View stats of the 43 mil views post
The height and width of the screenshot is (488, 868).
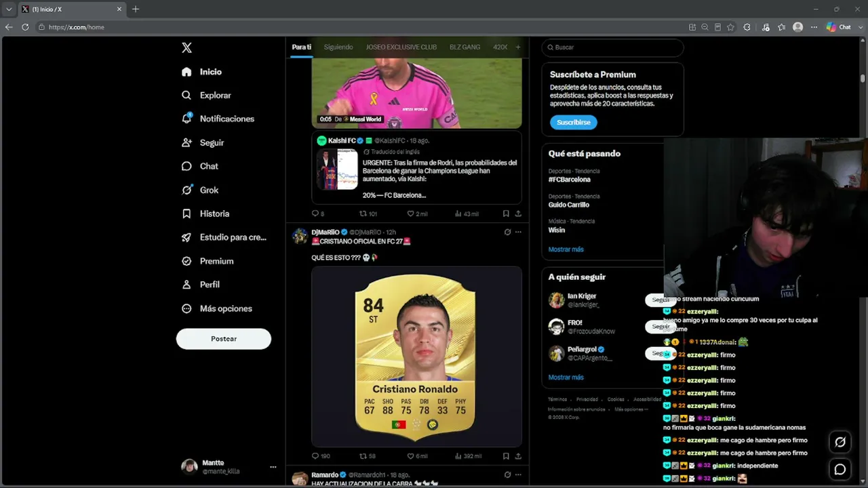tap(467, 214)
